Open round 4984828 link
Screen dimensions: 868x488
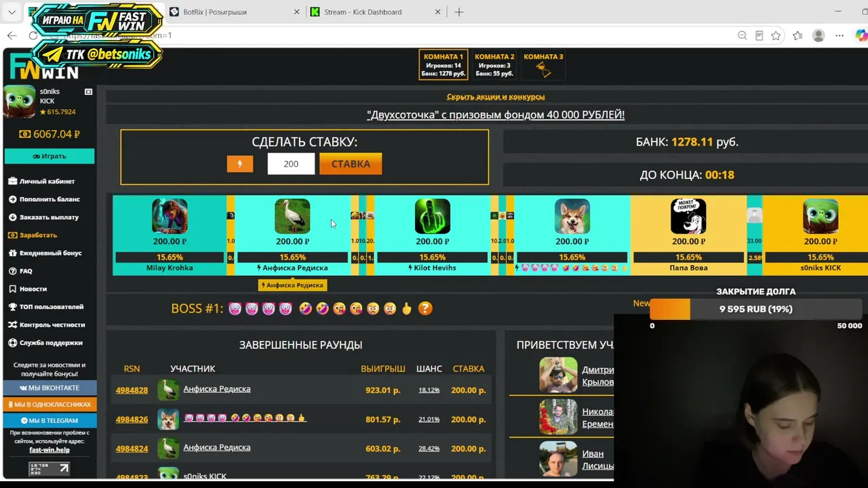pos(132,390)
